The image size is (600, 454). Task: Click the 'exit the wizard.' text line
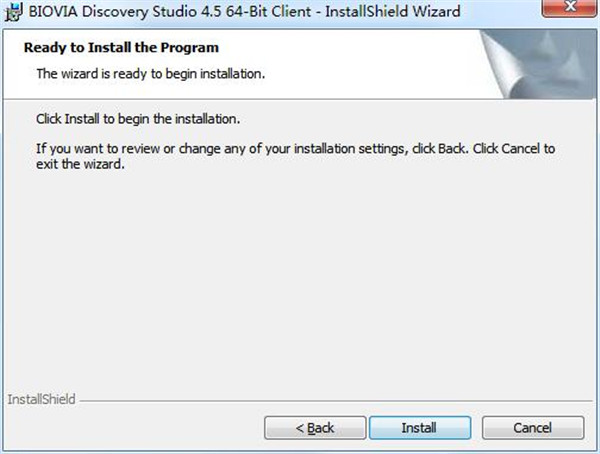80,164
